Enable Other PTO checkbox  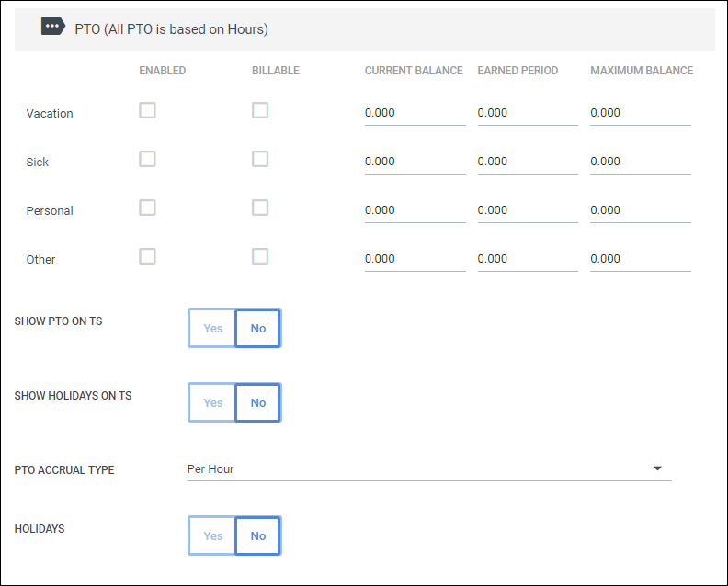point(147,256)
